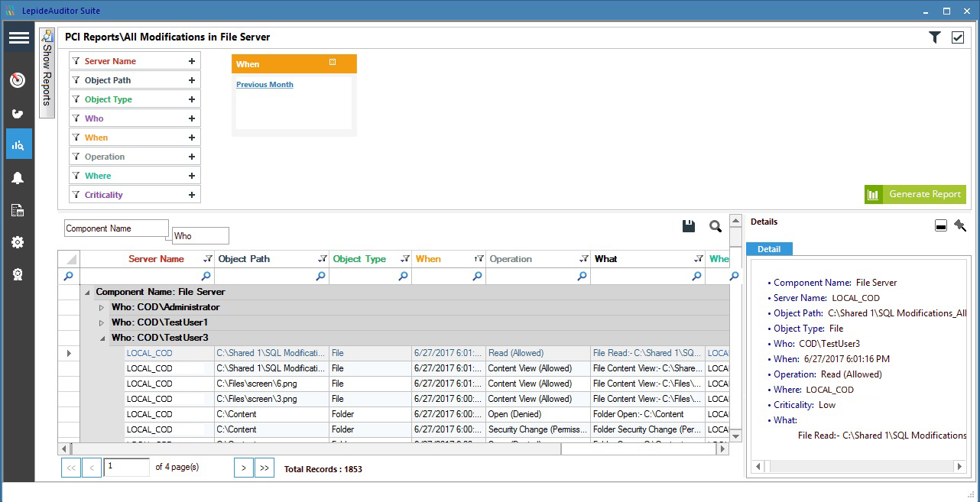Click the filter funnel icon top right

[x=934, y=37]
